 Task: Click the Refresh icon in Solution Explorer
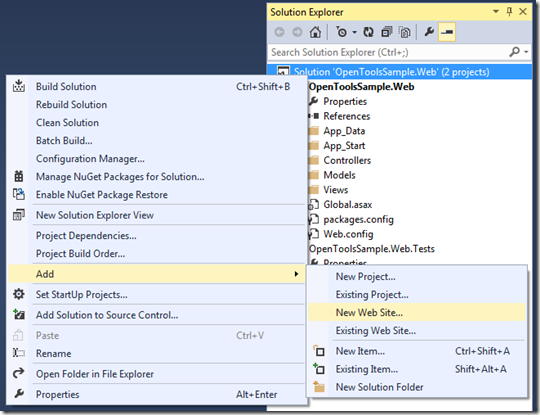368,32
